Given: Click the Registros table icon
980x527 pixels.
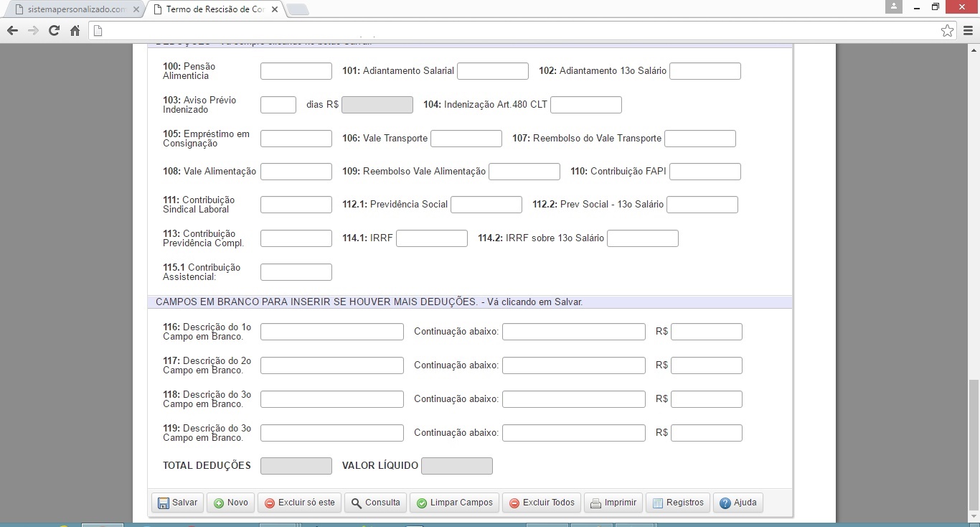Looking at the screenshot, I should pos(657,503).
